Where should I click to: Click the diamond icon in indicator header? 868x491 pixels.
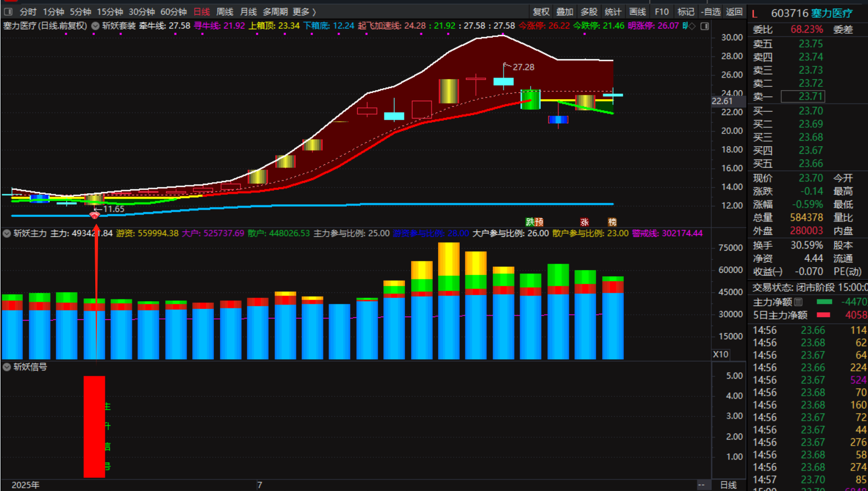tap(692, 26)
